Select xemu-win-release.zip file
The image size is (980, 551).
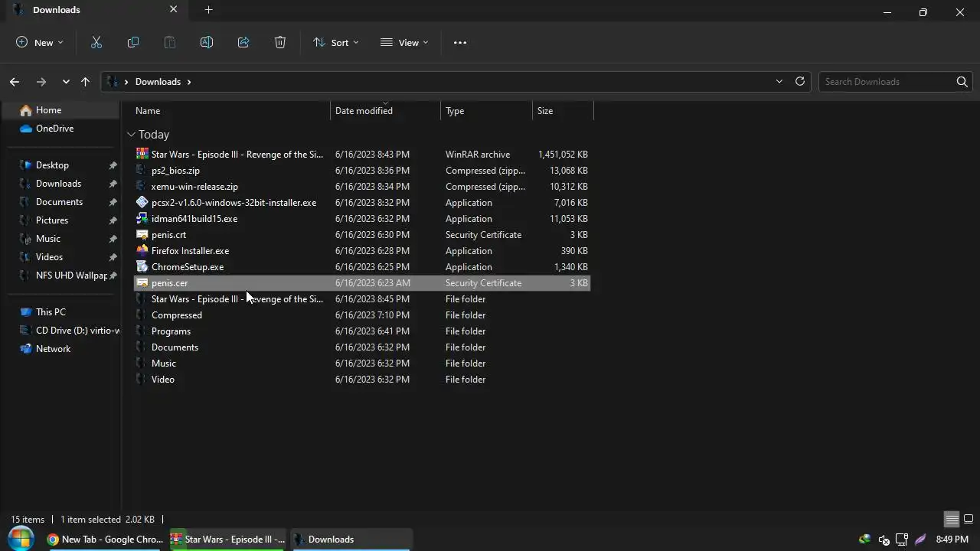(x=361, y=187)
